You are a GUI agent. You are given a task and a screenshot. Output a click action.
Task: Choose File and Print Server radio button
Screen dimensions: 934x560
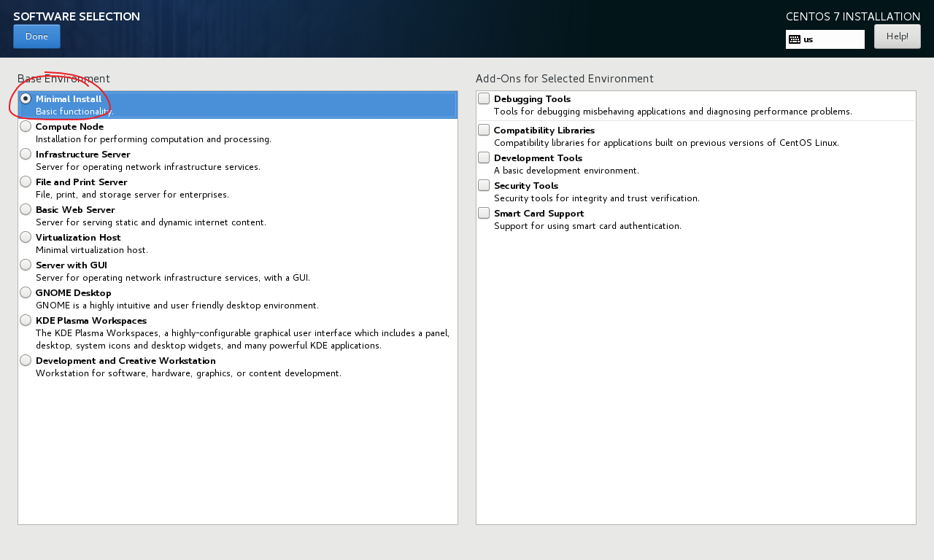(26, 182)
